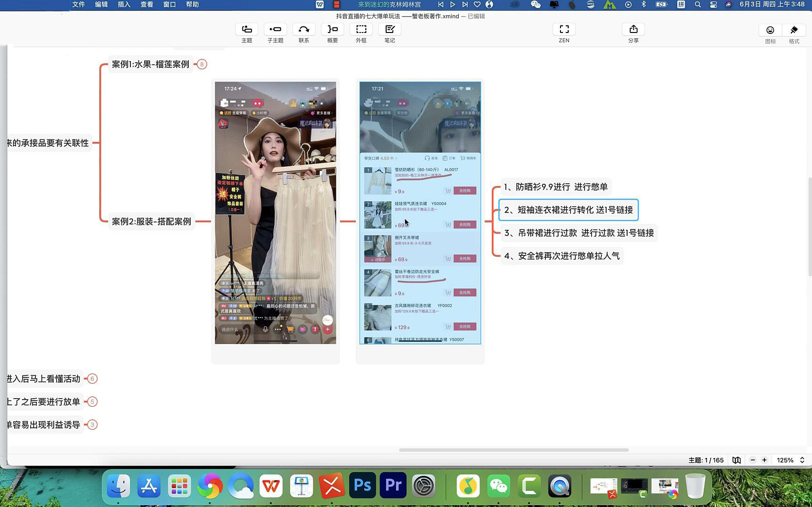Open Keynote from the Dock

click(x=301, y=486)
